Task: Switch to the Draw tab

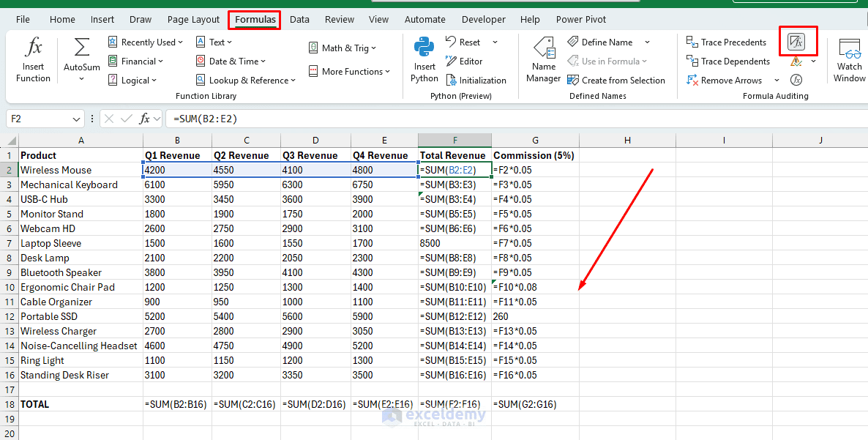Action: (x=141, y=19)
